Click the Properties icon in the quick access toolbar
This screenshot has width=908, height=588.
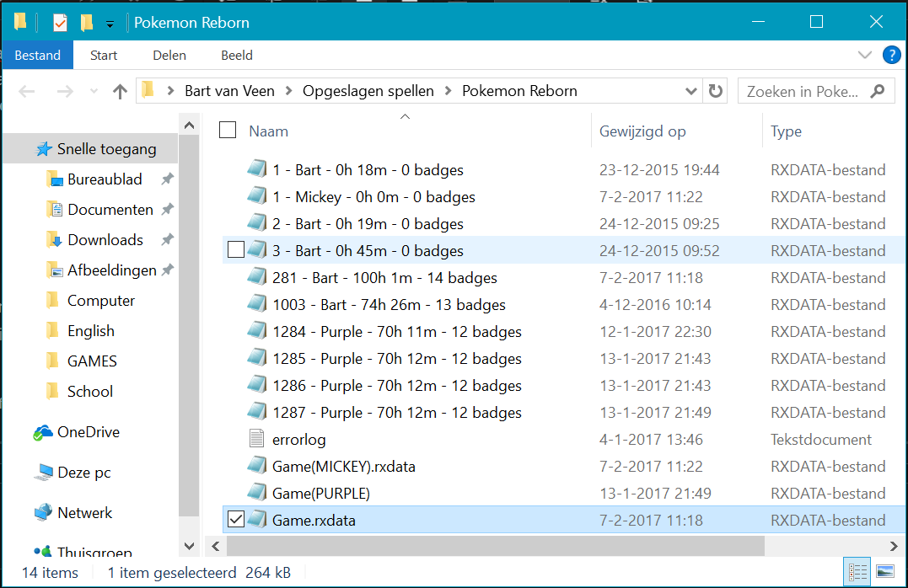pos(60,23)
